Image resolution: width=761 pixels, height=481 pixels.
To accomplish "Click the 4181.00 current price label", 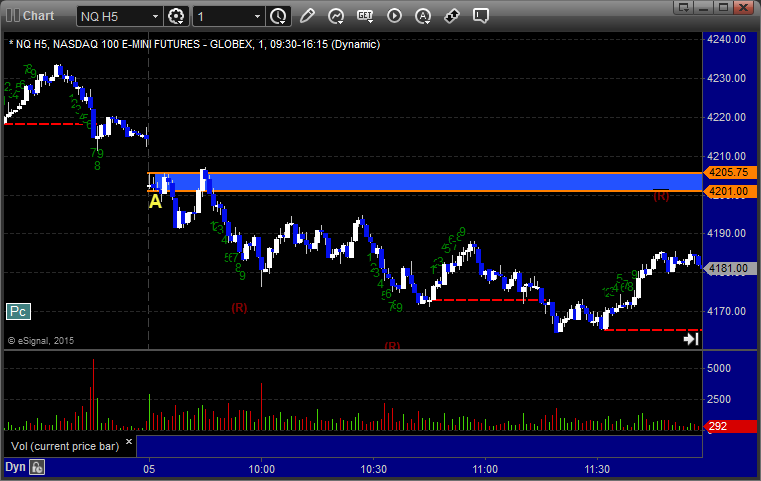I will tap(730, 268).
